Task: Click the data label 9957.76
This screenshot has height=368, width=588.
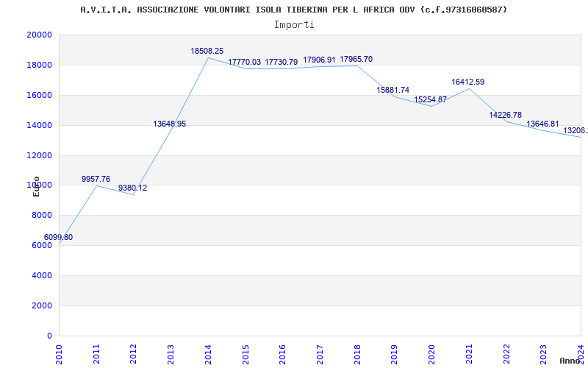Action: coord(96,179)
